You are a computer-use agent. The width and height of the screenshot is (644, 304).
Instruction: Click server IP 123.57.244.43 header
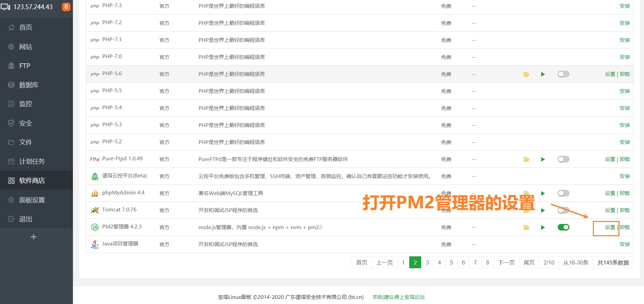(33, 7)
